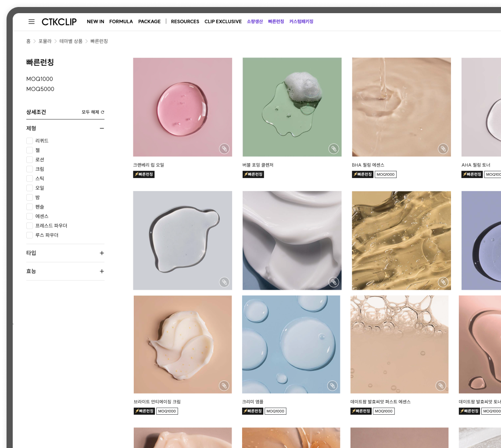Open 브라이트 안티에이징 크림 product title
The image size is (501, 448).
(157, 402)
